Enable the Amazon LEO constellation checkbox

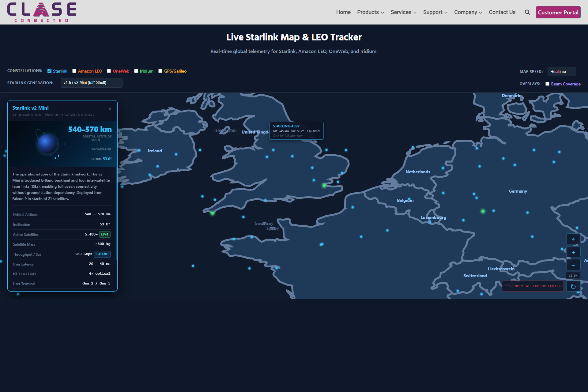click(74, 71)
